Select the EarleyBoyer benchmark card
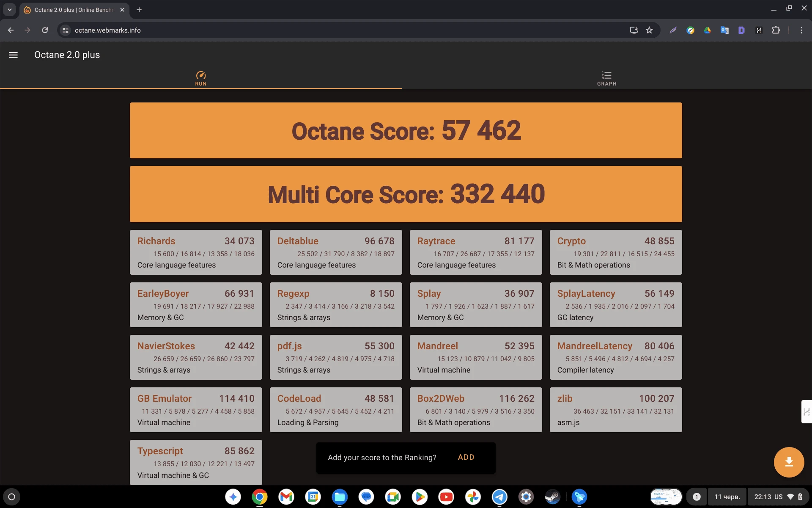 [196, 305]
